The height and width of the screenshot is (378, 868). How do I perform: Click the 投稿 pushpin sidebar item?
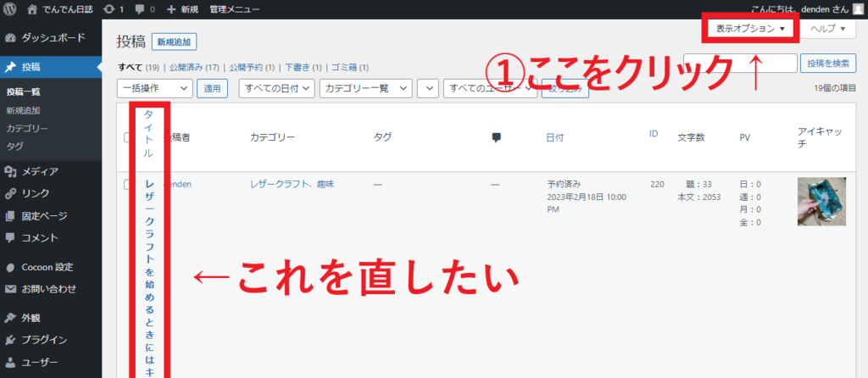click(x=51, y=67)
